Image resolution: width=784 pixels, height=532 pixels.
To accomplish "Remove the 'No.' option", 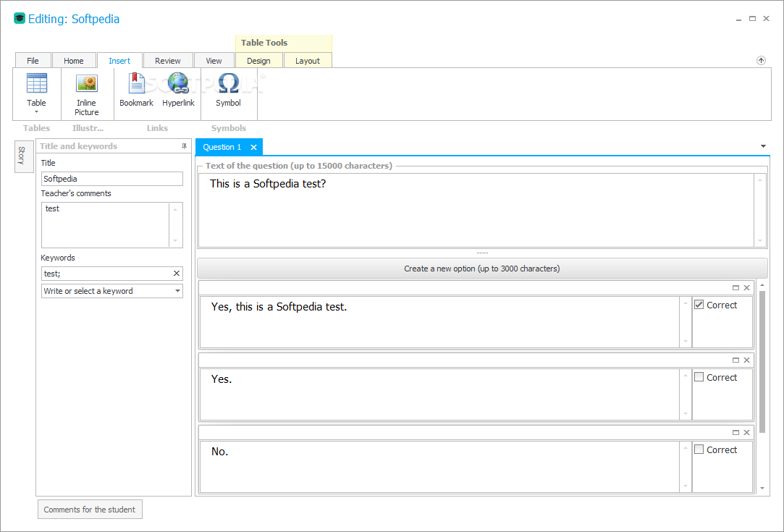I will (x=746, y=433).
